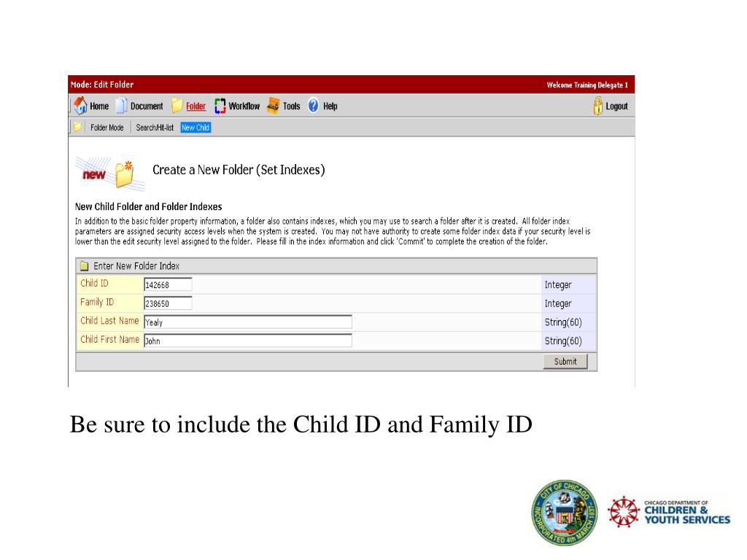Click the Child Last Name field
Screen dimensions: 747x560
pos(248,322)
